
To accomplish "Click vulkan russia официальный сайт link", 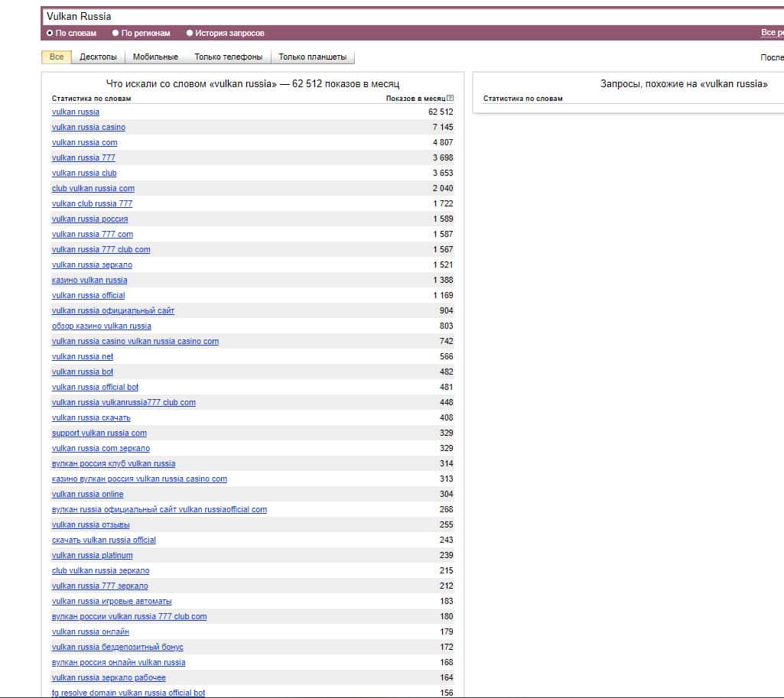I will 113,310.
